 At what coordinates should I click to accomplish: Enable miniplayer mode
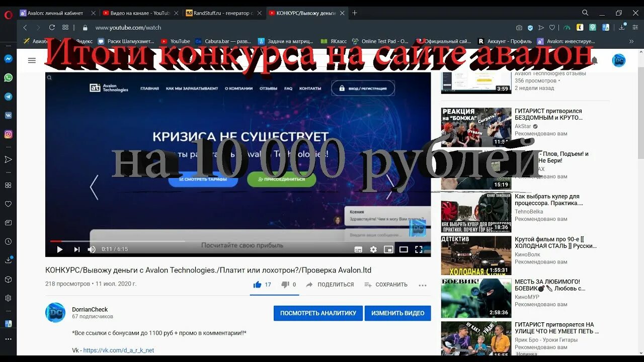click(388, 249)
